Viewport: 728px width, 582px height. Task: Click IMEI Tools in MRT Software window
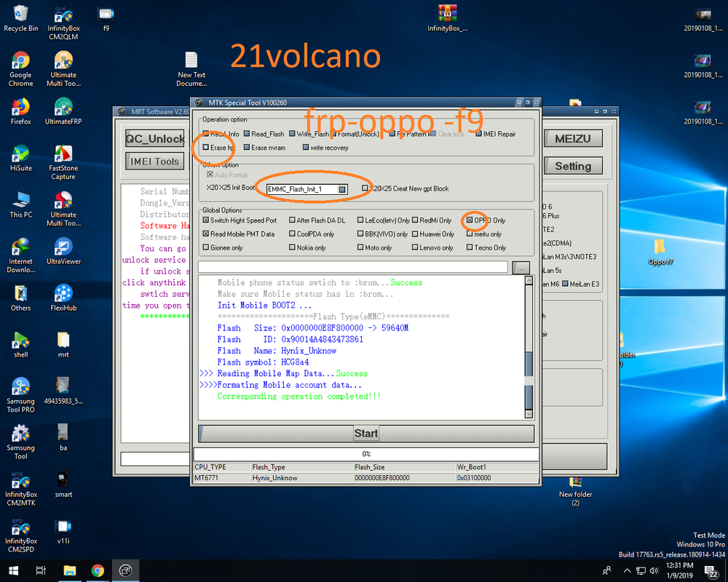pyautogui.click(x=154, y=161)
